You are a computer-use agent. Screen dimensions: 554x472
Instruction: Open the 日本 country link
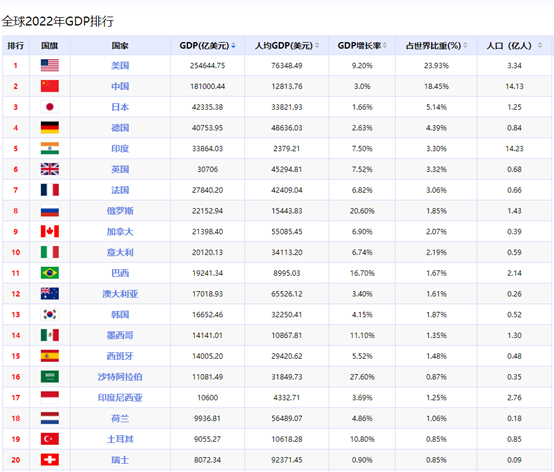(120, 107)
